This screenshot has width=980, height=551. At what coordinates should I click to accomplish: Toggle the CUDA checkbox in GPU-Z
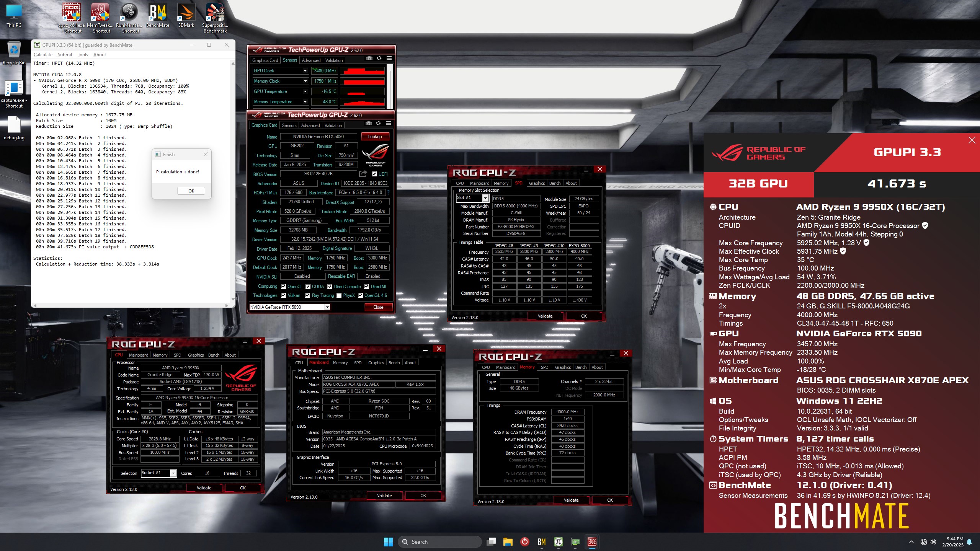[309, 286]
